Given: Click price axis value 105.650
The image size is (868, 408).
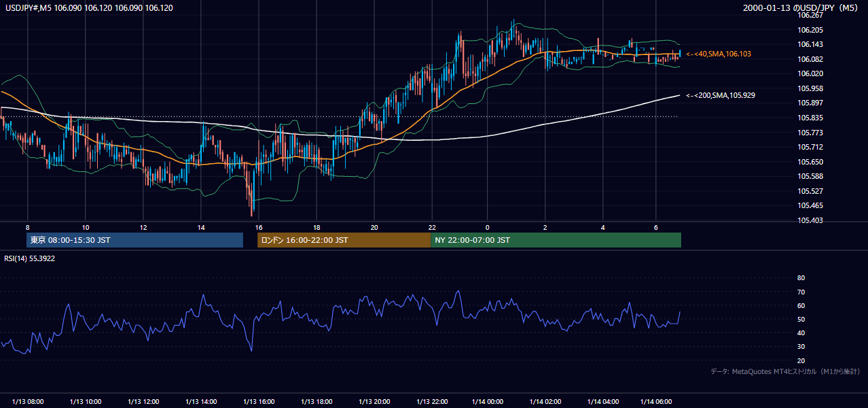Looking at the screenshot, I should (x=810, y=162).
